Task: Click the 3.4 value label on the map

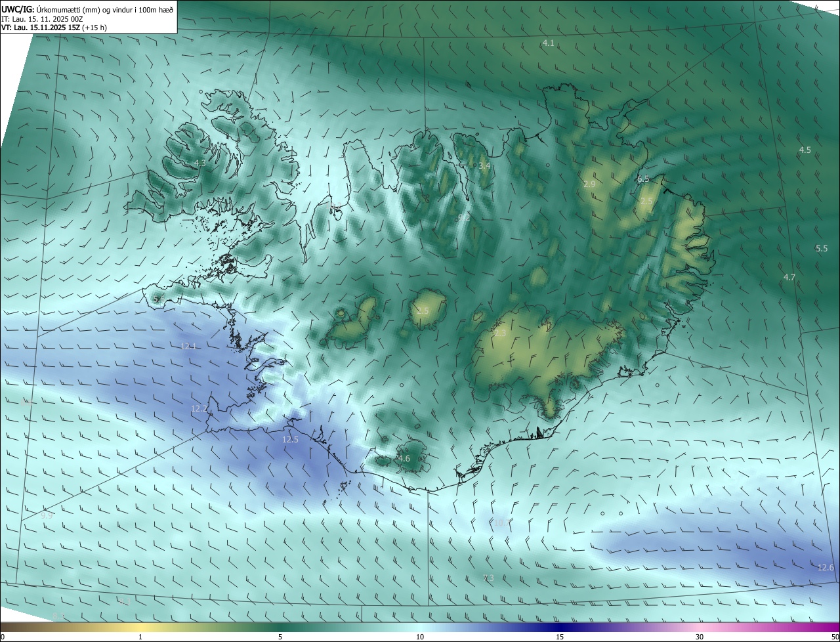Action: point(484,165)
